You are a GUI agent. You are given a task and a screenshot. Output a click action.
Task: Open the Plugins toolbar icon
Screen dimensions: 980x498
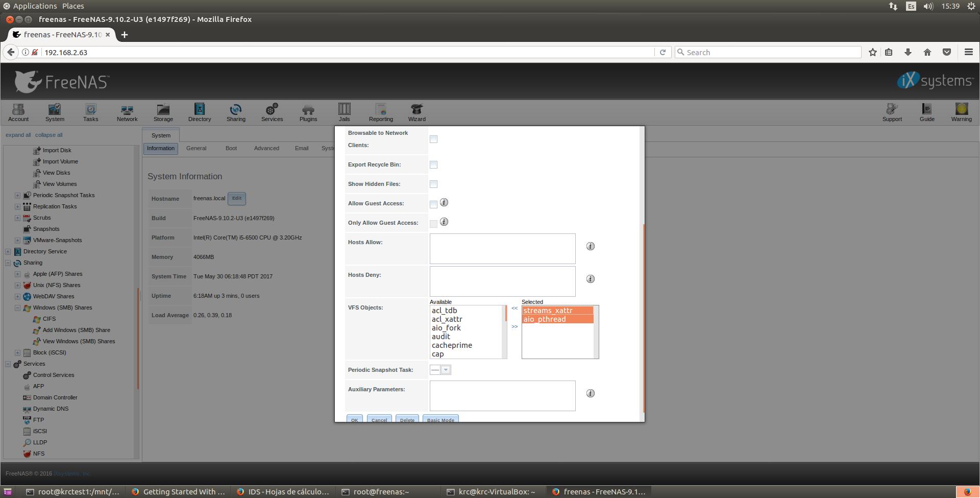coord(308,112)
